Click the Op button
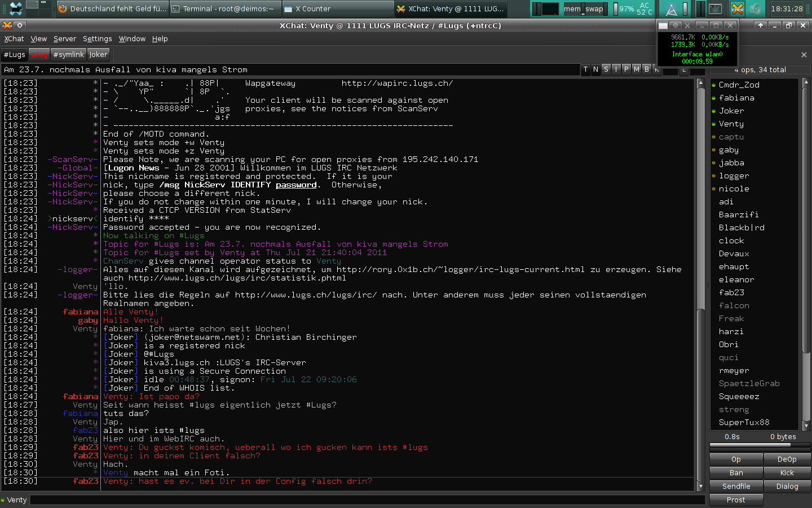The image size is (812, 508). 736,459
